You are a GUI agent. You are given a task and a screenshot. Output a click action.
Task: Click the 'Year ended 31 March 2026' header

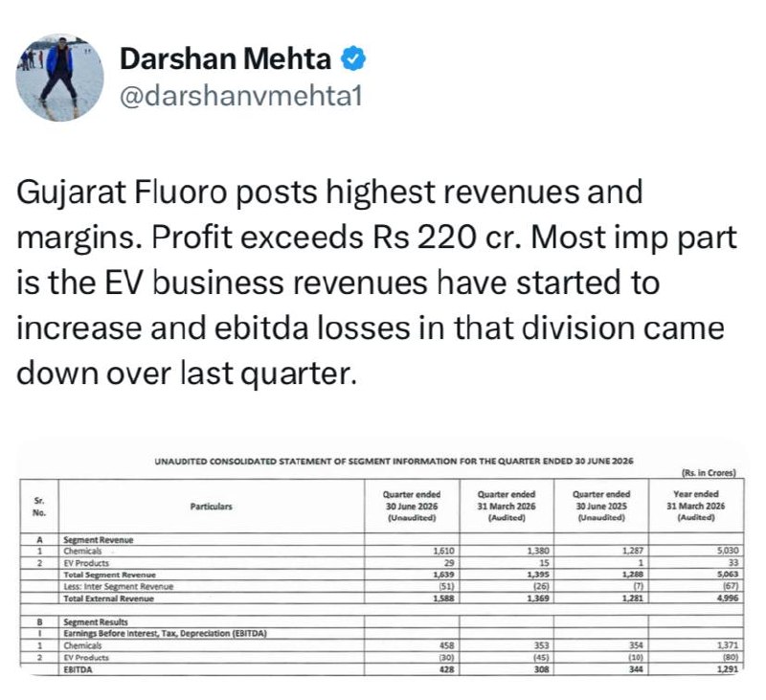(696, 506)
